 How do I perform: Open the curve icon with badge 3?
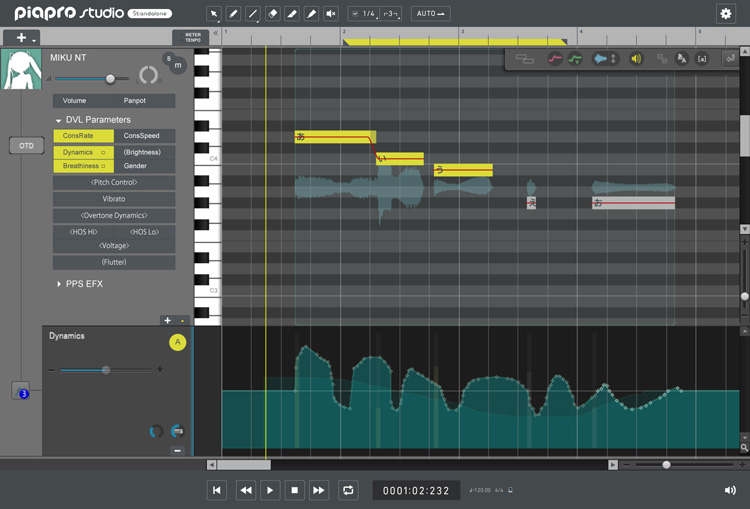(21, 391)
